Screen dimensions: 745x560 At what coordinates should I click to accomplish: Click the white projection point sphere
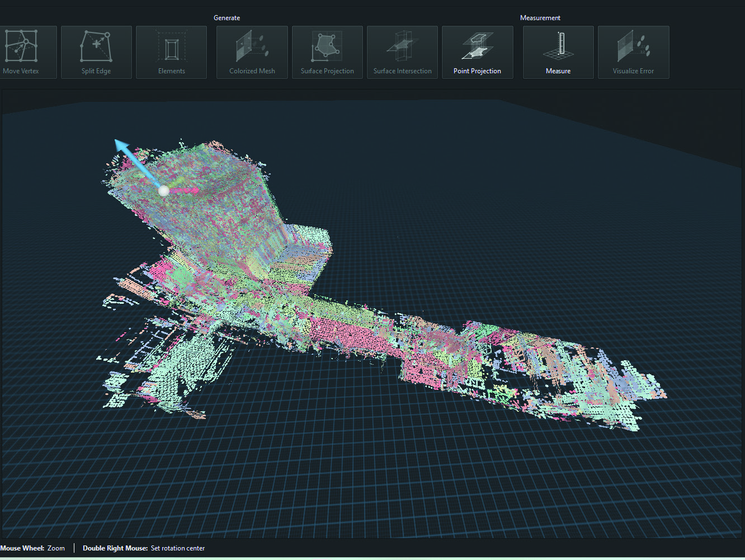click(x=163, y=191)
